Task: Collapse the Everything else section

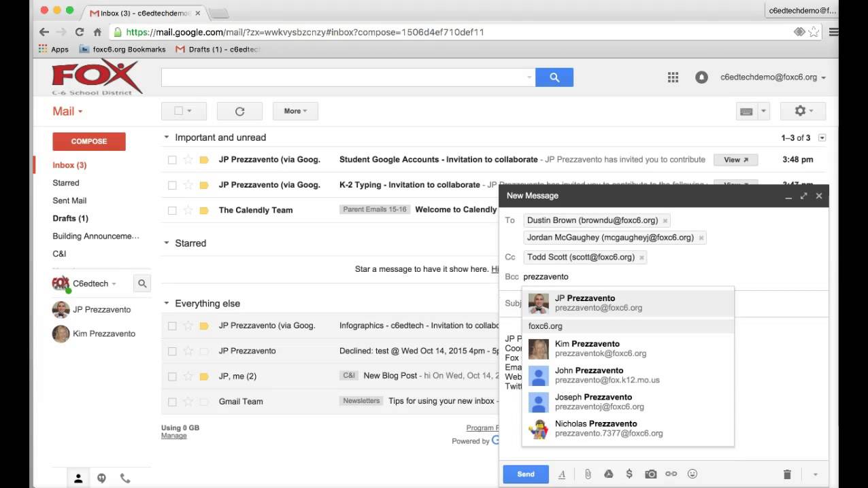Action: pyautogui.click(x=166, y=304)
